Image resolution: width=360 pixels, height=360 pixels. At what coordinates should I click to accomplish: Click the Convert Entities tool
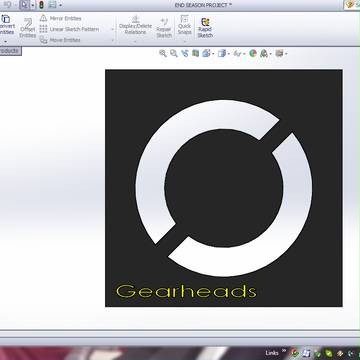(x=7, y=26)
